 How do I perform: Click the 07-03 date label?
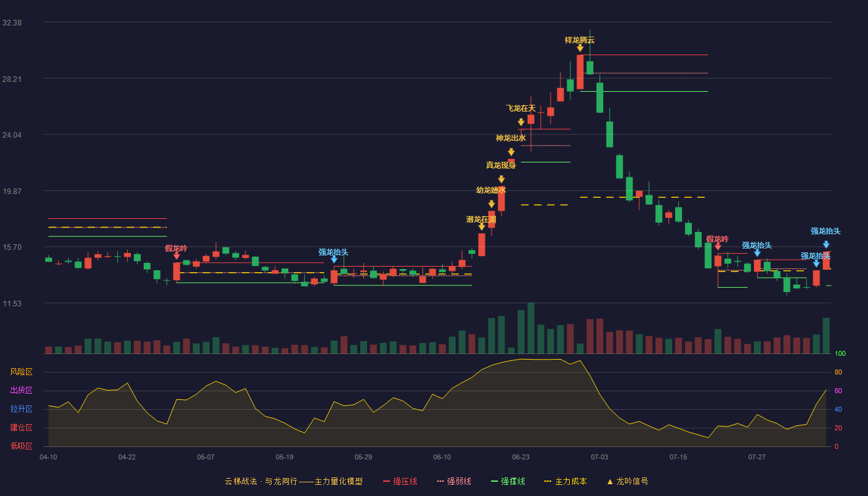tap(600, 457)
